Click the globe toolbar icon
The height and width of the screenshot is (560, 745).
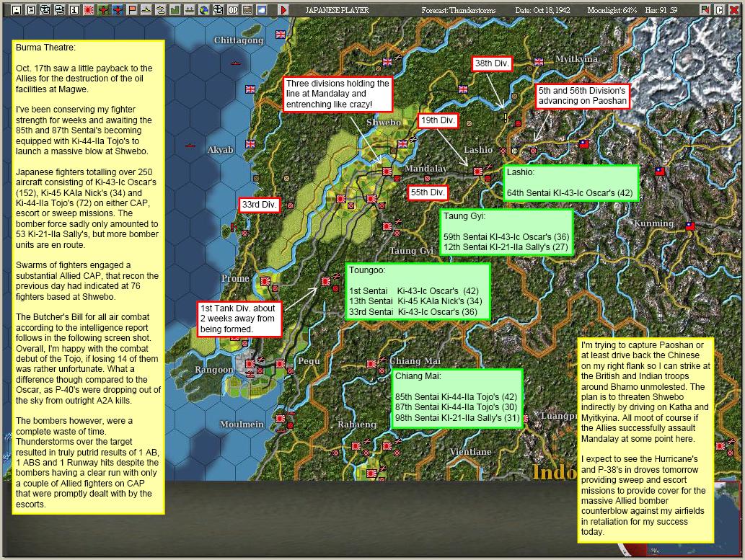(204, 9)
